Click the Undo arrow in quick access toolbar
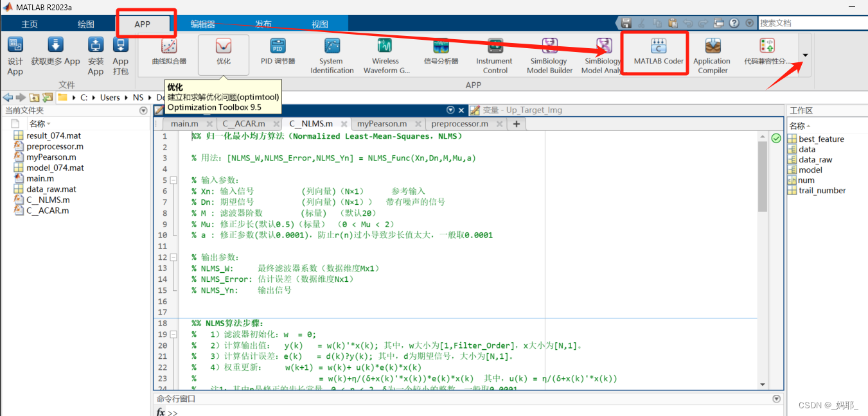Image resolution: width=868 pixels, height=416 pixels. (x=688, y=23)
